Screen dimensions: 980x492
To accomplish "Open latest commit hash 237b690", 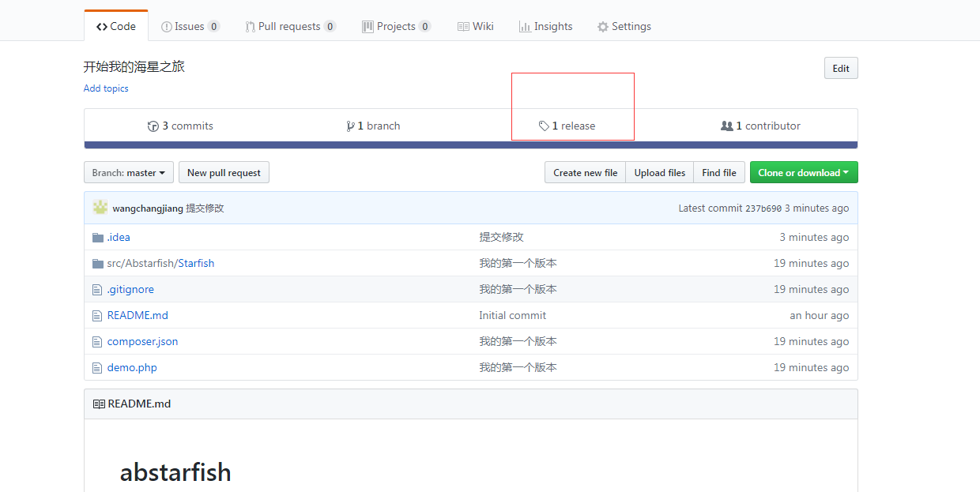I will coord(763,208).
